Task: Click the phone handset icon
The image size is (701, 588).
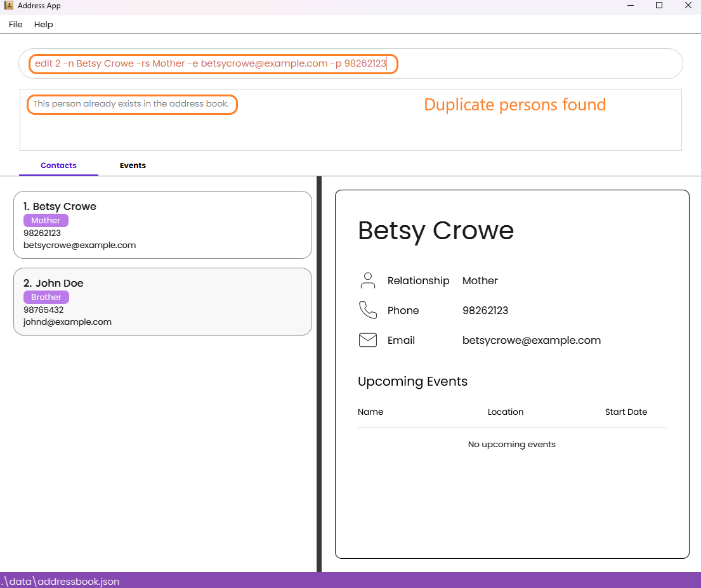Action: [367, 310]
